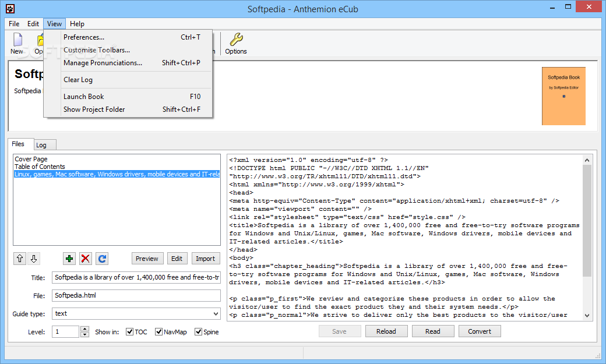Delete file with red X icon
This screenshot has height=364, width=606.
(x=86, y=259)
